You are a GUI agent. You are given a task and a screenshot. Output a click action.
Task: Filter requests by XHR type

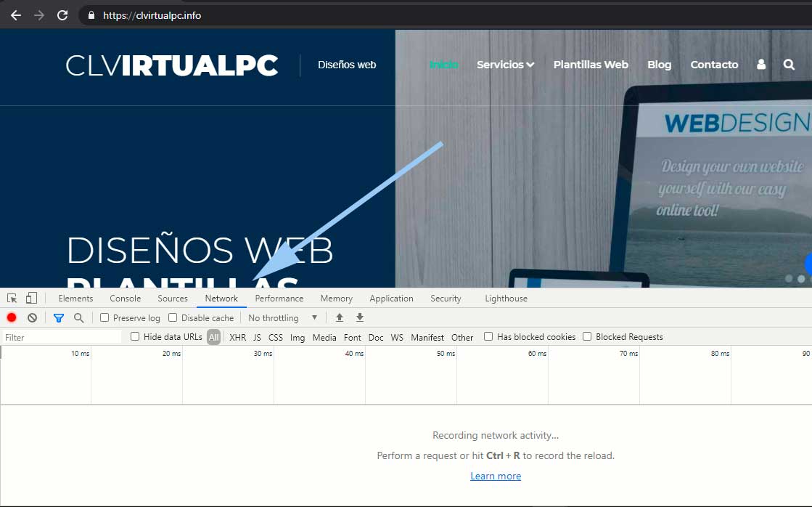[x=237, y=337]
